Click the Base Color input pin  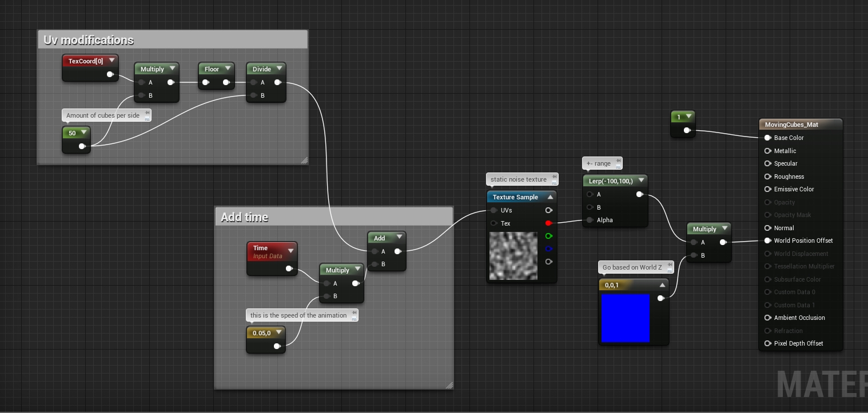click(768, 138)
